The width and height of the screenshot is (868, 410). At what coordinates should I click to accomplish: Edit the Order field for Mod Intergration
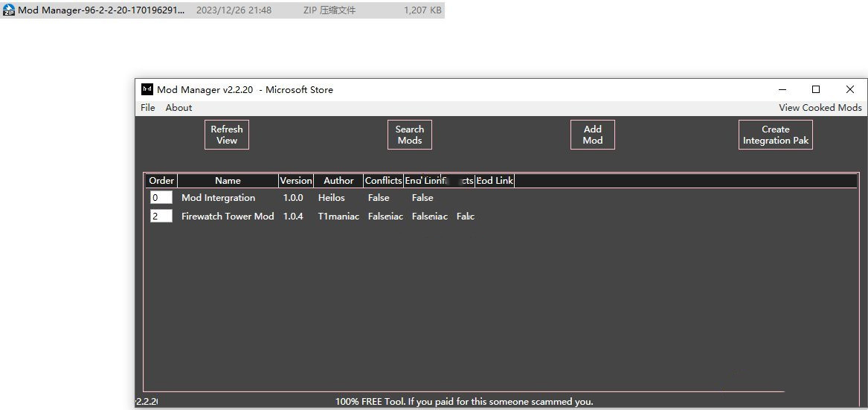point(161,198)
